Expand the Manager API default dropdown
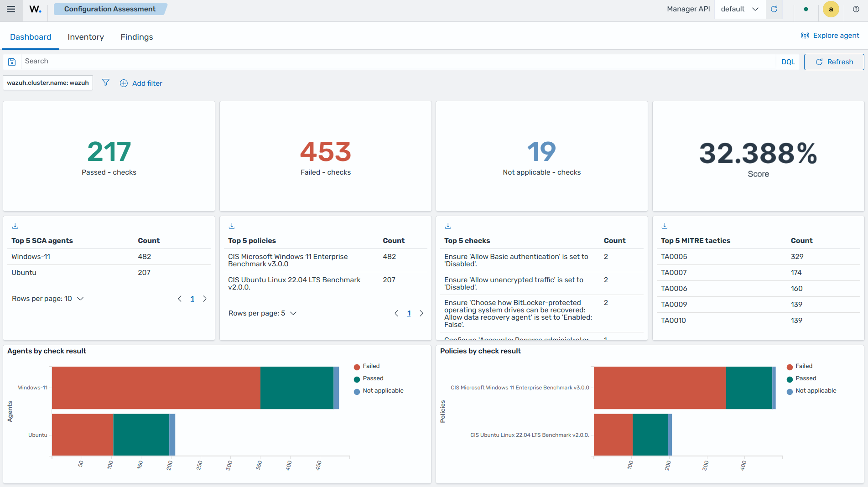 coord(740,9)
